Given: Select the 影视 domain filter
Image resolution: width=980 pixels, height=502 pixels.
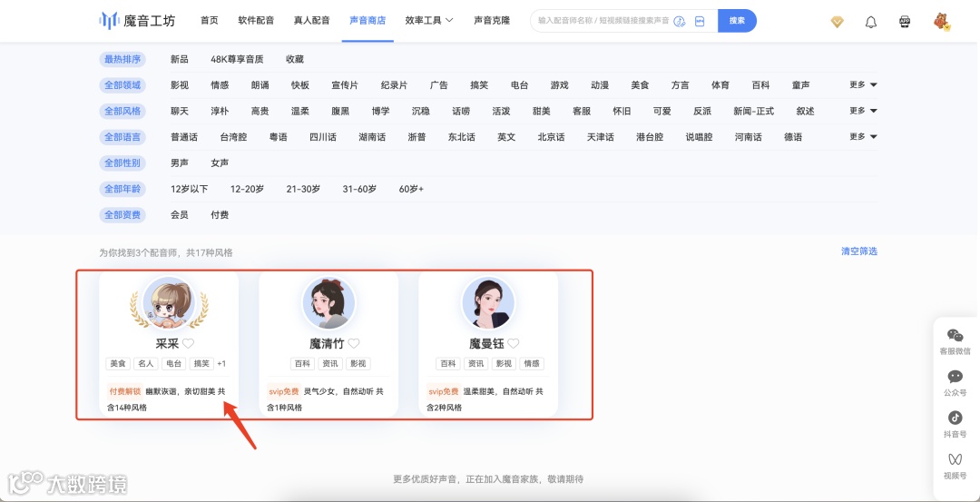Looking at the screenshot, I should (x=180, y=85).
